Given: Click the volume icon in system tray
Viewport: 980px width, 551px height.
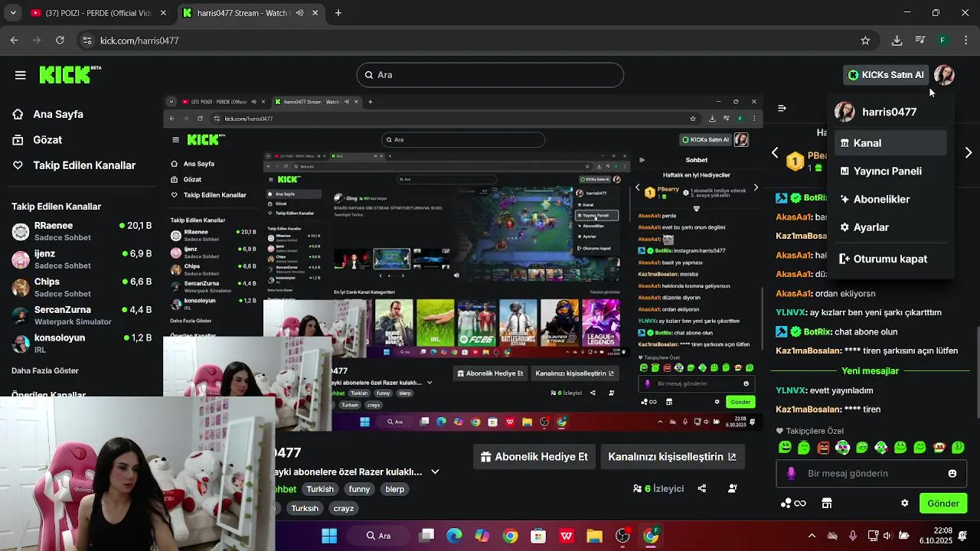Looking at the screenshot, I should (x=887, y=536).
